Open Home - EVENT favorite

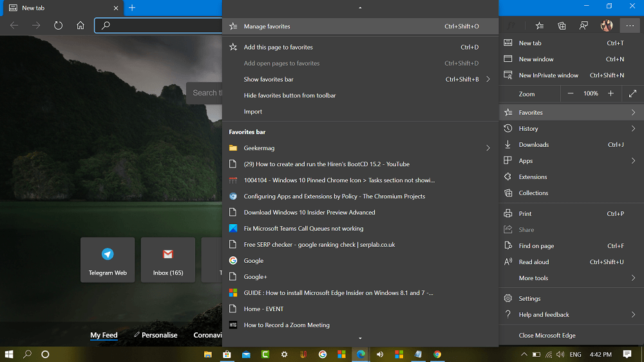coord(360,309)
